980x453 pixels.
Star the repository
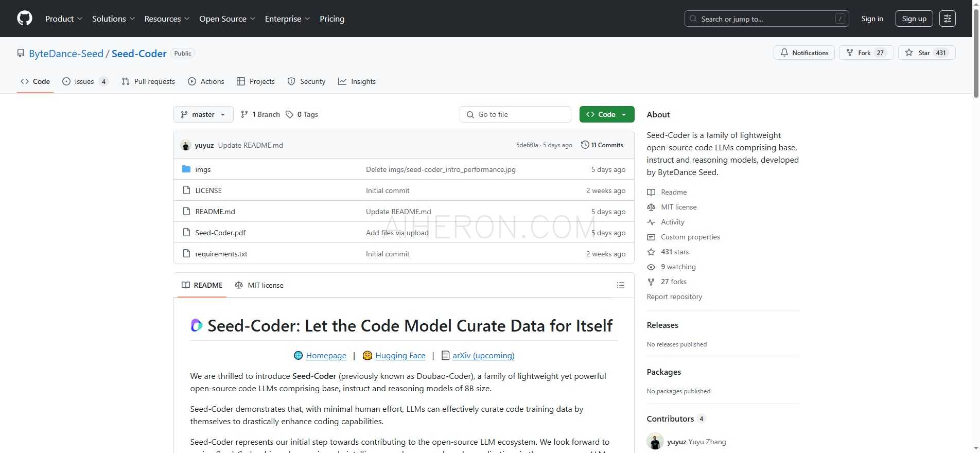click(x=926, y=53)
